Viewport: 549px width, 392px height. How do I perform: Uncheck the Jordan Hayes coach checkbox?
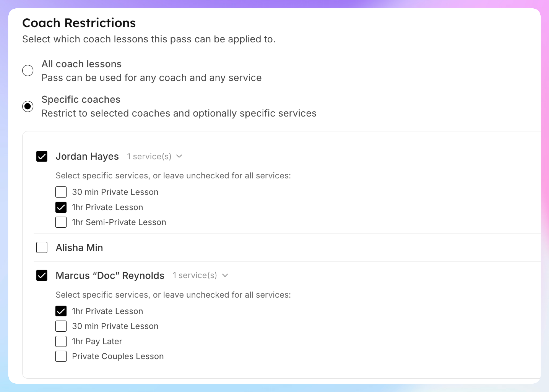(x=42, y=156)
